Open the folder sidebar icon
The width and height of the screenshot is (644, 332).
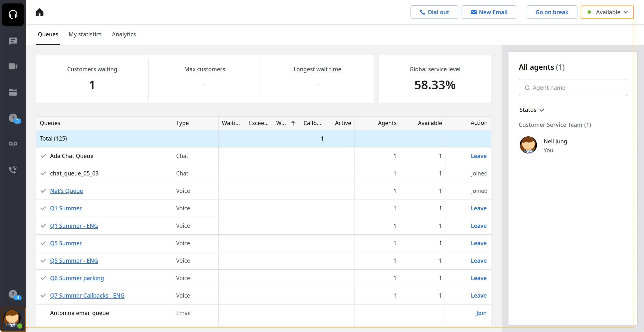point(13,92)
